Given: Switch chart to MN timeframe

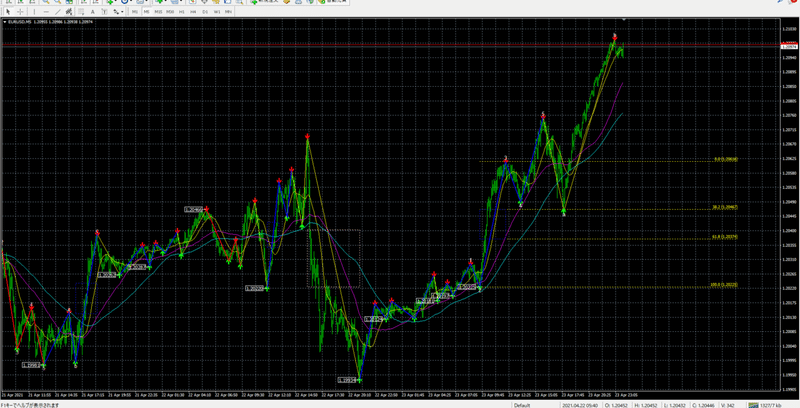Looking at the screenshot, I should tap(228, 11).
